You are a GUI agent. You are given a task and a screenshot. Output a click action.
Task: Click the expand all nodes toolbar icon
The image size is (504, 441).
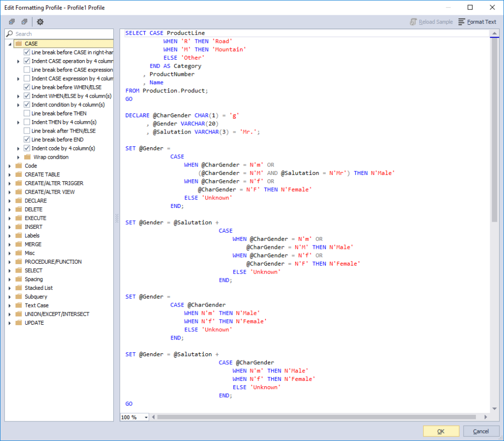(x=12, y=22)
